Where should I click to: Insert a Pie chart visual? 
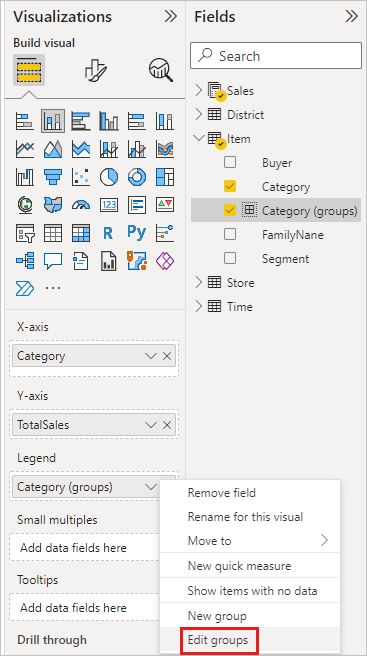[109, 177]
